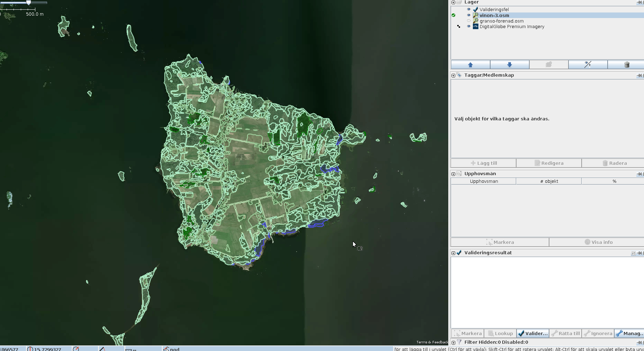The width and height of the screenshot is (644, 351).
Task: Move selected layer up with blue arrow
Action: pyautogui.click(x=470, y=65)
